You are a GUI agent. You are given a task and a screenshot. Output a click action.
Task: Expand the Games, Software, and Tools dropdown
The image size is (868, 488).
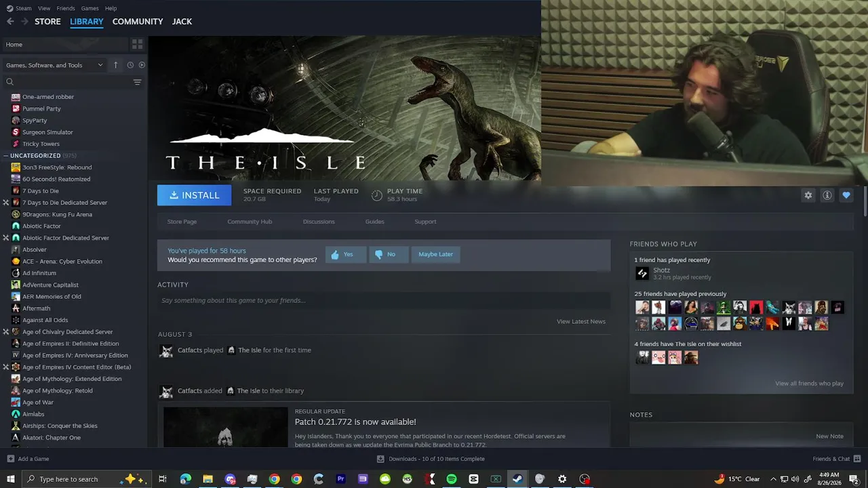pos(54,65)
